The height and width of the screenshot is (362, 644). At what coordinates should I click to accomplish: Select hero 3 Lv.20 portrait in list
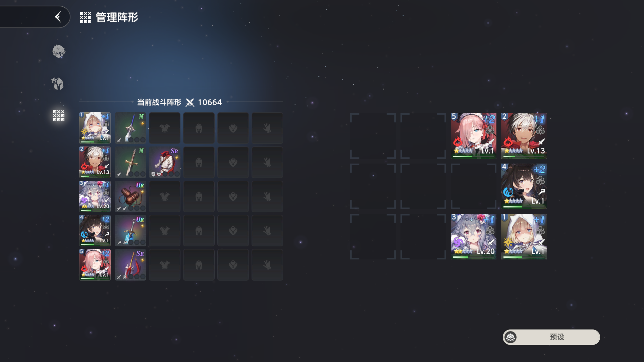95,196
